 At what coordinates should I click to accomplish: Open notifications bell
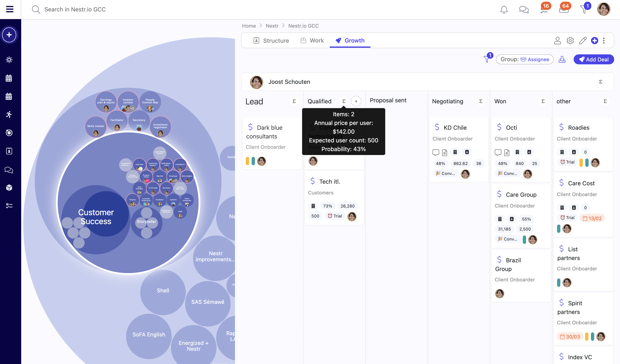[x=504, y=9]
